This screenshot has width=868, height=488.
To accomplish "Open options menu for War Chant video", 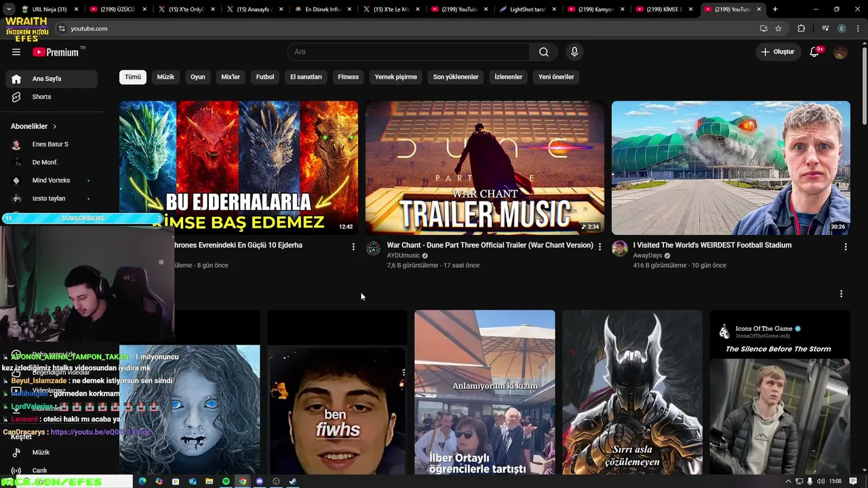I will pos(599,247).
